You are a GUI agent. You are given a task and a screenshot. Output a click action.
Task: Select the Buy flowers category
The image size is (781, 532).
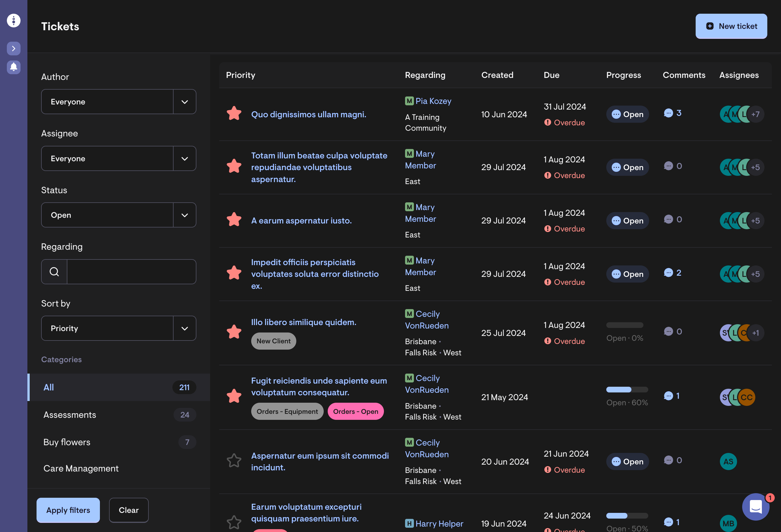click(x=119, y=442)
